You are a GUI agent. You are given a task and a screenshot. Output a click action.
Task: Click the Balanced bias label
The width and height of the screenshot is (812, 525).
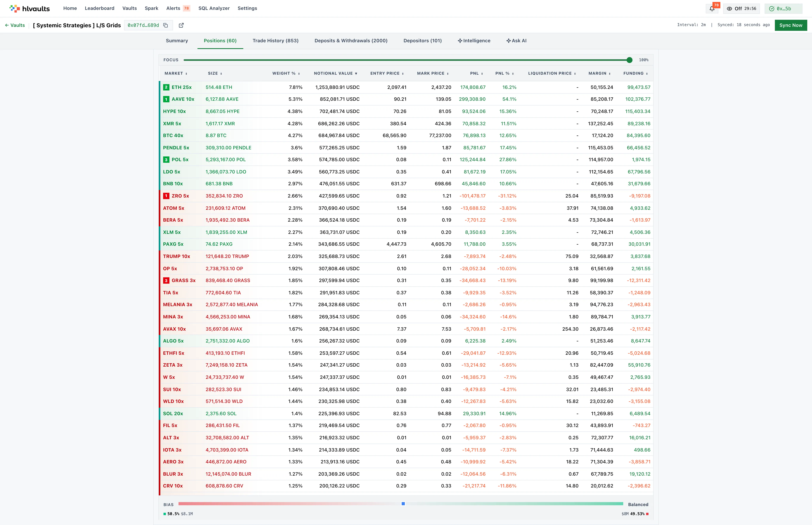pos(638,504)
